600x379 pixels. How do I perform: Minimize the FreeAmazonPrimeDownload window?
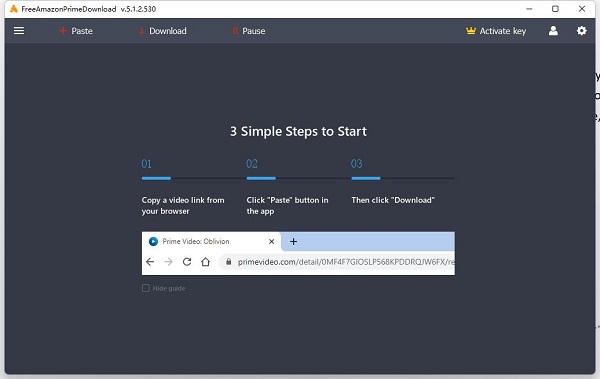(x=529, y=9)
